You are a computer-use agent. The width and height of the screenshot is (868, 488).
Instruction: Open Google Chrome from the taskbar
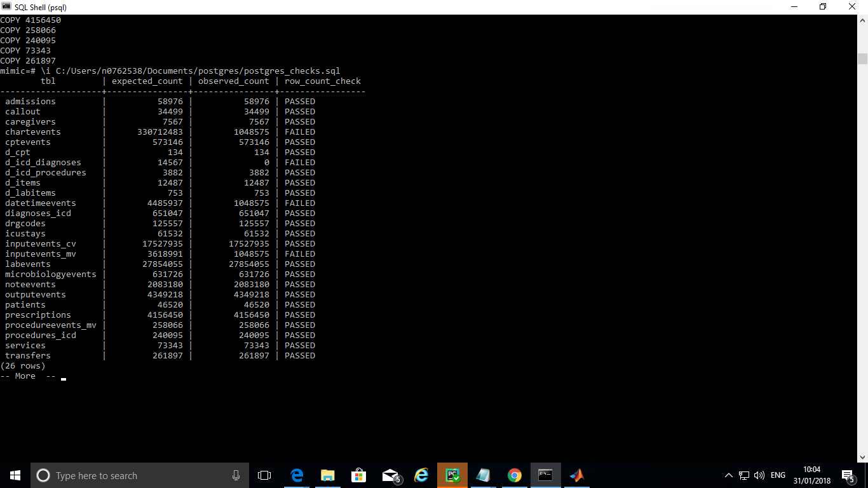point(514,475)
